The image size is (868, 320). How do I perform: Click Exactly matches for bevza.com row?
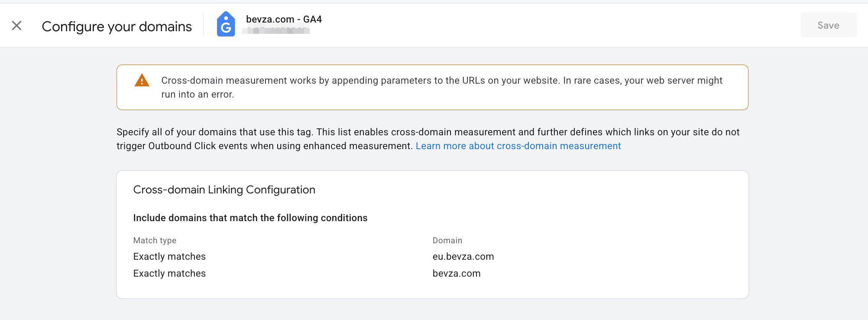click(169, 274)
